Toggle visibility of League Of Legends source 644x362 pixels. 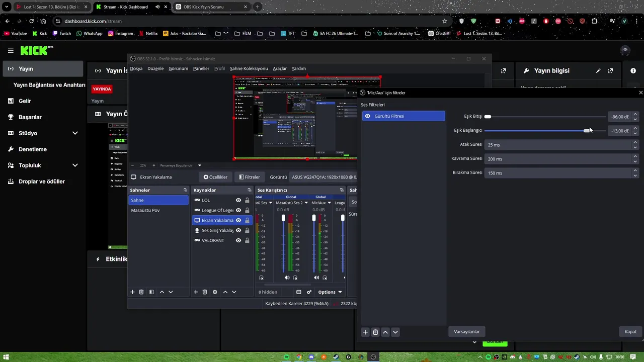(238, 210)
